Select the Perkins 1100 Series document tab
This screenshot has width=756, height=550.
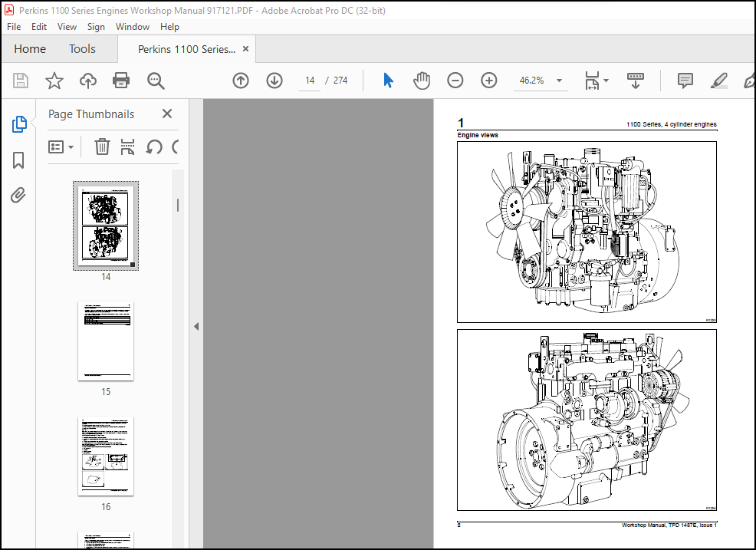[x=186, y=49]
